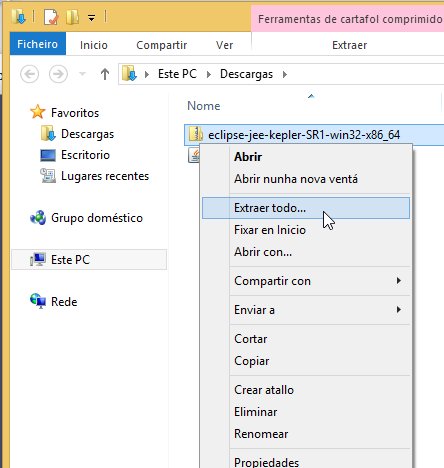Open Escritorio in navigation pane
This screenshot has width=444, height=468.
[85, 155]
